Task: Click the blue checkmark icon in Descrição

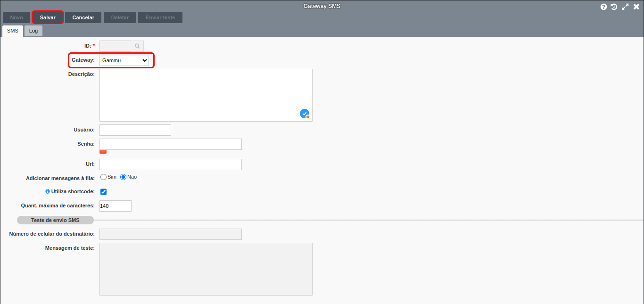Action: pyautogui.click(x=305, y=114)
